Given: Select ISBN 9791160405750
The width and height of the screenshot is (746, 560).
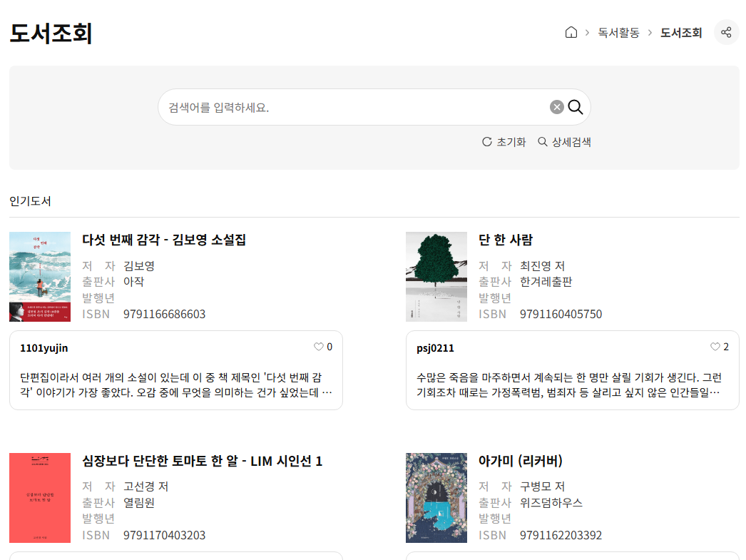Looking at the screenshot, I should [561, 314].
